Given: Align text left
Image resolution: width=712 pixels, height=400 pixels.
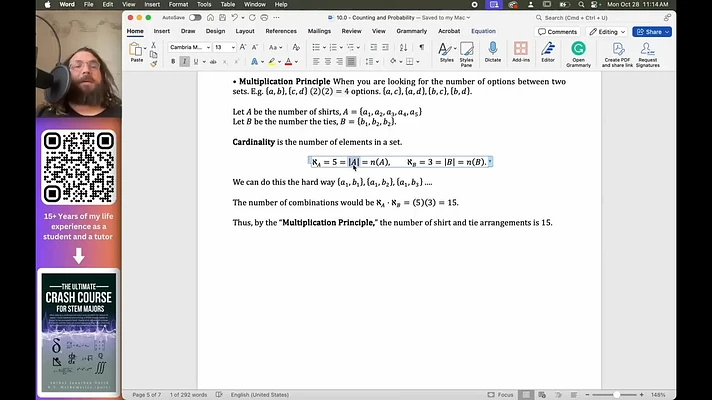Looking at the screenshot, I should pyautogui.click(x=316, y=62).
